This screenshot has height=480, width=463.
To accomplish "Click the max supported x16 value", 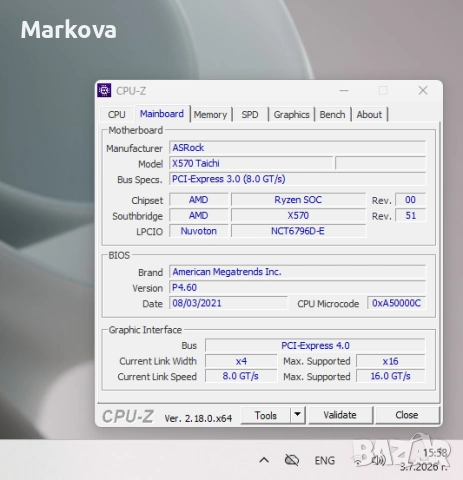I will pos(391,361).
